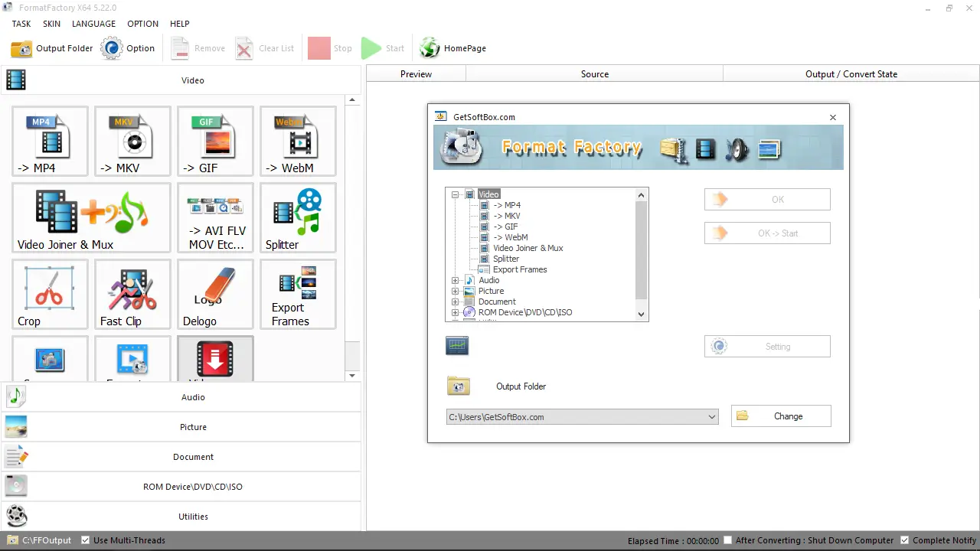This screenshot has height=551, width=980.
Task: Select Splitter in the dialog tree
Action: pyautogui.click(x=506, y=259)
